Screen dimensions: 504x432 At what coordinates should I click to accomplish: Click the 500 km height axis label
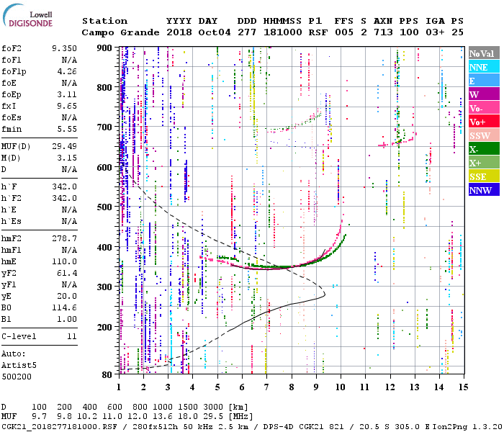104,207
